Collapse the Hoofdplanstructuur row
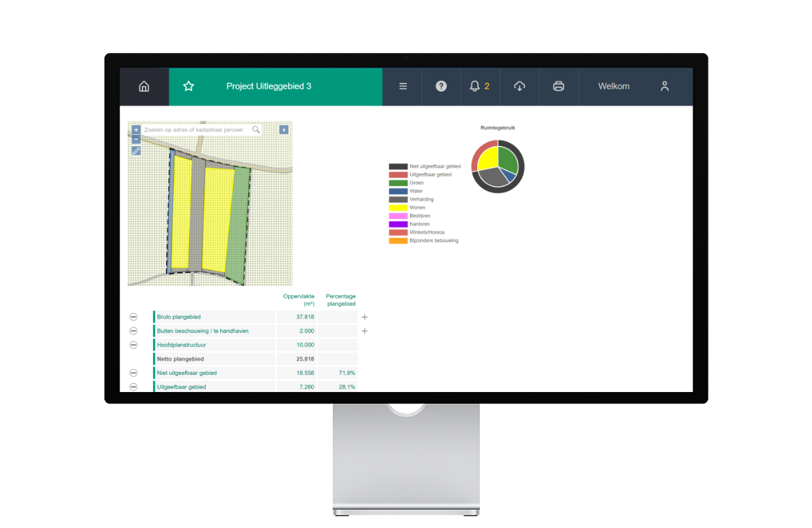This screenshot has height=528, width=812. [134, 345]
